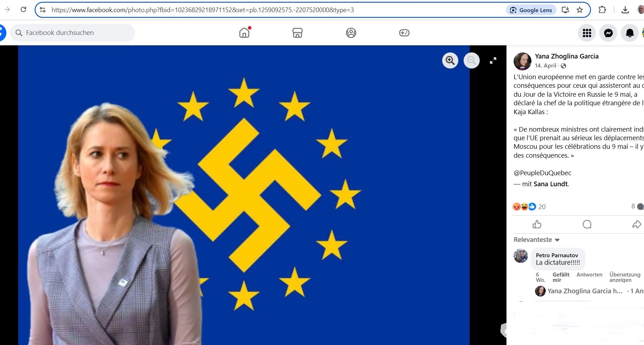The width and height of the screenshot is (644, 345).
Task: Enter fullscreen photo view
Action: 493,61
